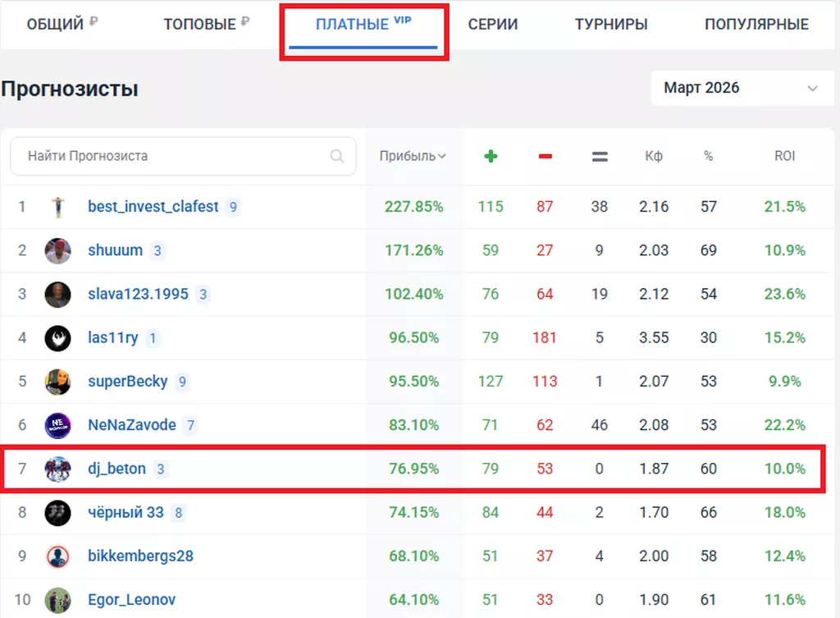
Task: Click bikkembergs28's avatar icon
Action: 57,556
